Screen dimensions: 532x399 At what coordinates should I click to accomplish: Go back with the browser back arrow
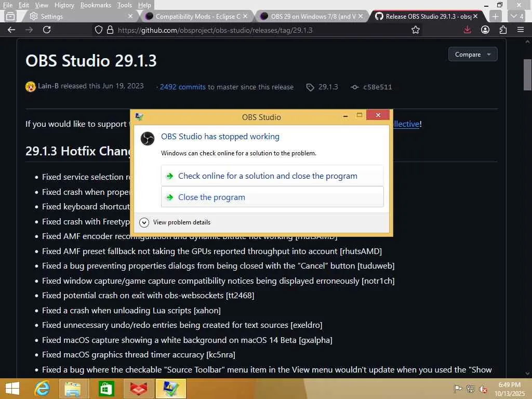[11, 30]
